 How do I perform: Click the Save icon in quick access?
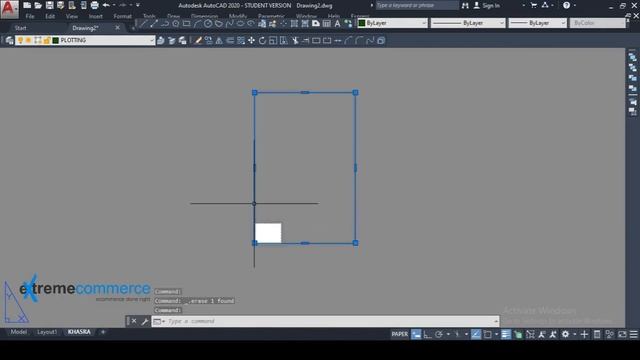click(x=49, y=5)
